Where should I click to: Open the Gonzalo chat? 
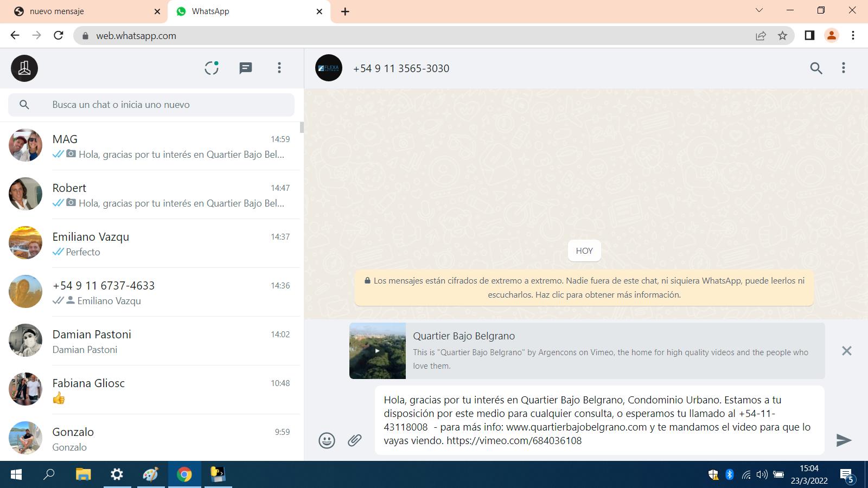[x=150, y=438]
